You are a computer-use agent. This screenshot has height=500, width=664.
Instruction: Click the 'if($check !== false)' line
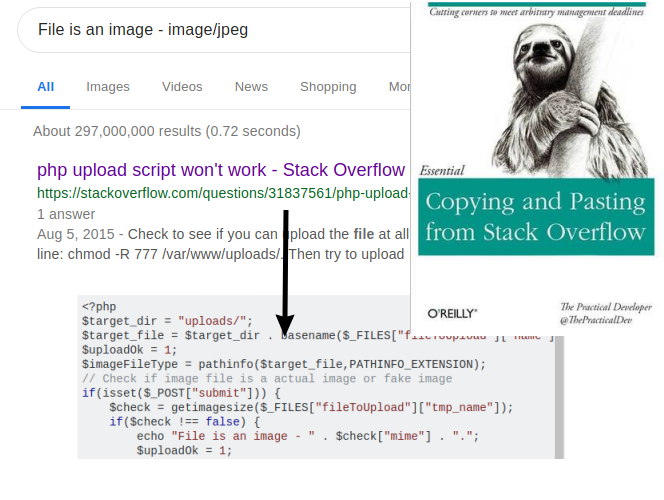point(185,422)
